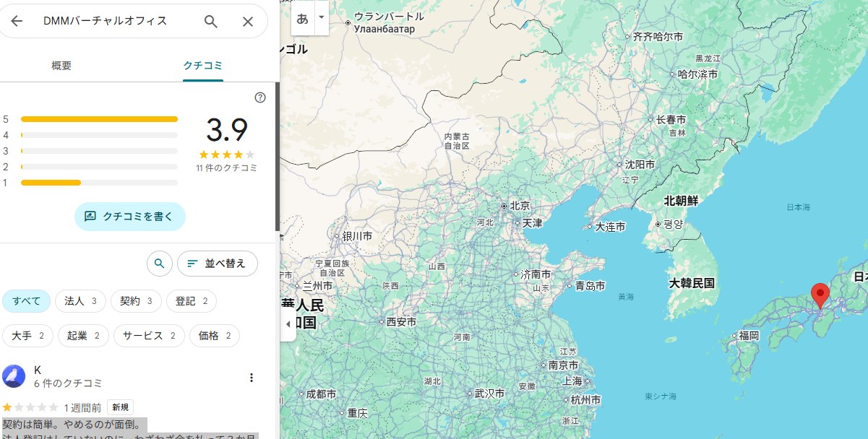Click the red location pin on map
Image resolution: width=868 pixels, height=439 pixels.
click(x=820, y=296)
